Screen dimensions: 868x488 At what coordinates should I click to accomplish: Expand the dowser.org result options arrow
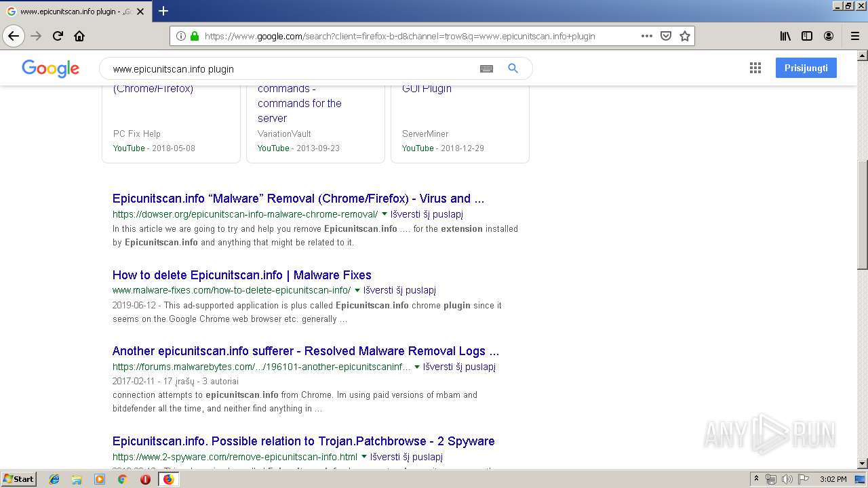point(384,213)
